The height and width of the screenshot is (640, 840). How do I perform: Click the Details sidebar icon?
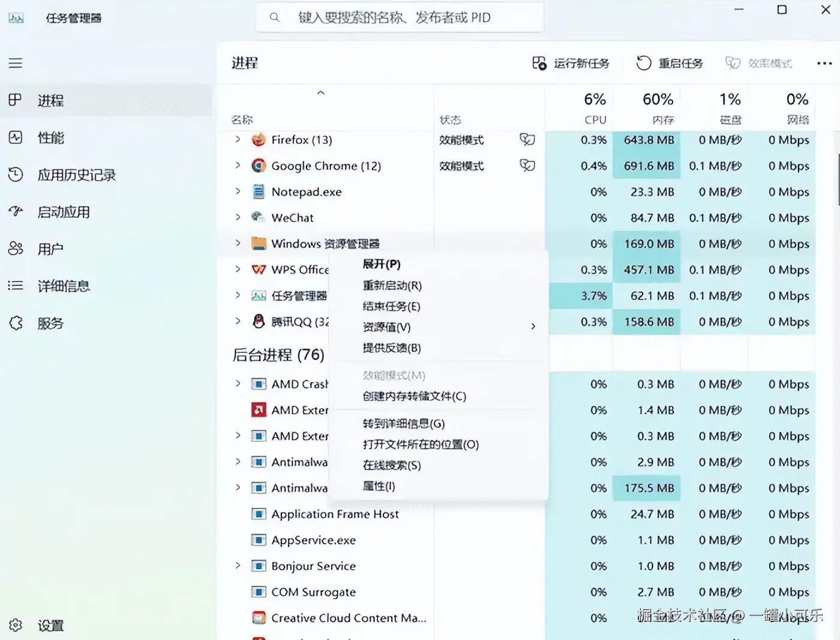[x=16, y=286]
